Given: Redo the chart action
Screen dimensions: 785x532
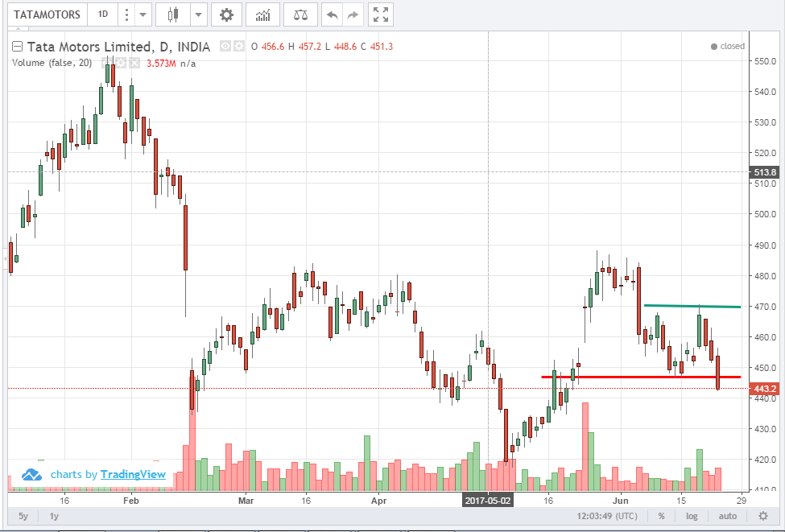Looking at the screenshot, I should point(353,14).
